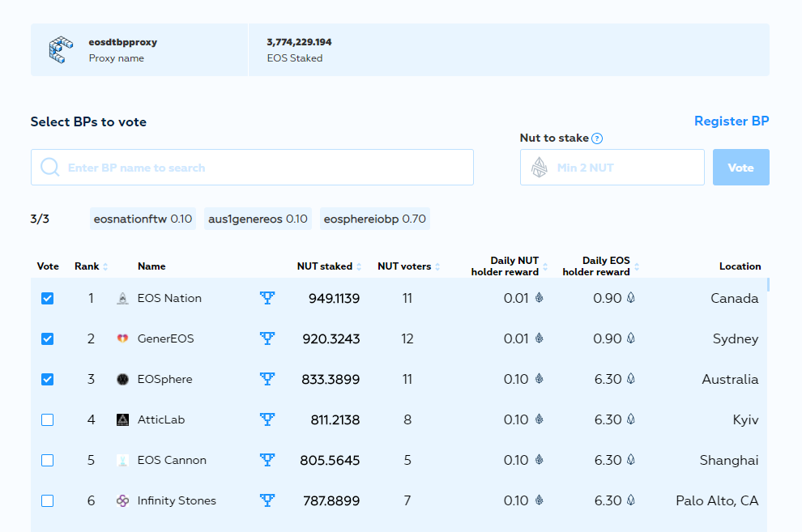Check the EOS Cannon vote checkbox
This screenshot has width=802, height=532.
pos(47,461)
